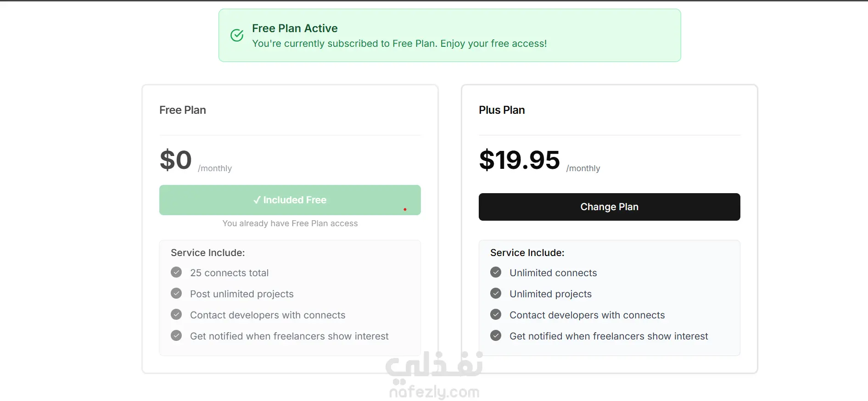Click the $0 monthly price
This screenshot has width=868, height=401.
pyautogui.click(x=176, y=160)
